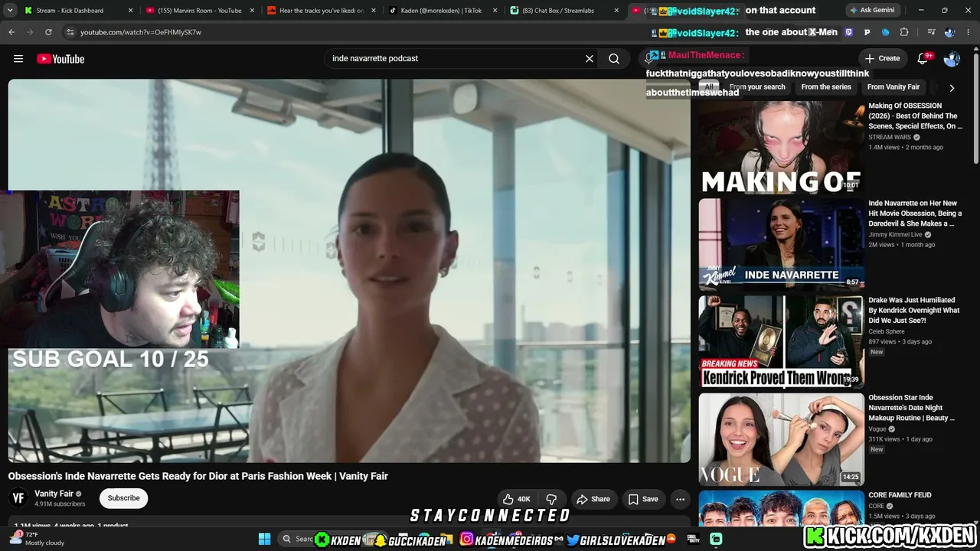Close the Kick Dashboard tab
The image size is (980, 551).
130,11
